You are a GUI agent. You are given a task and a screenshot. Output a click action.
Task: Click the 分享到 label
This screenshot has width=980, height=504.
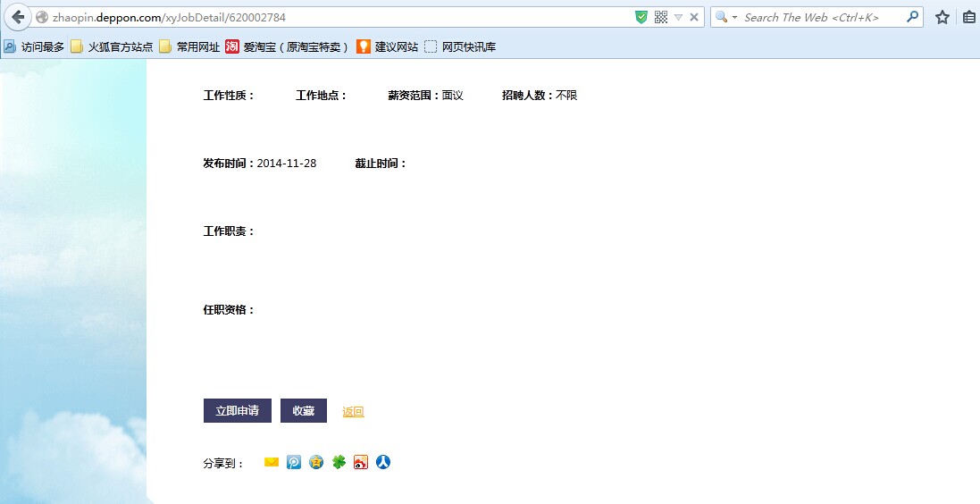223,464
